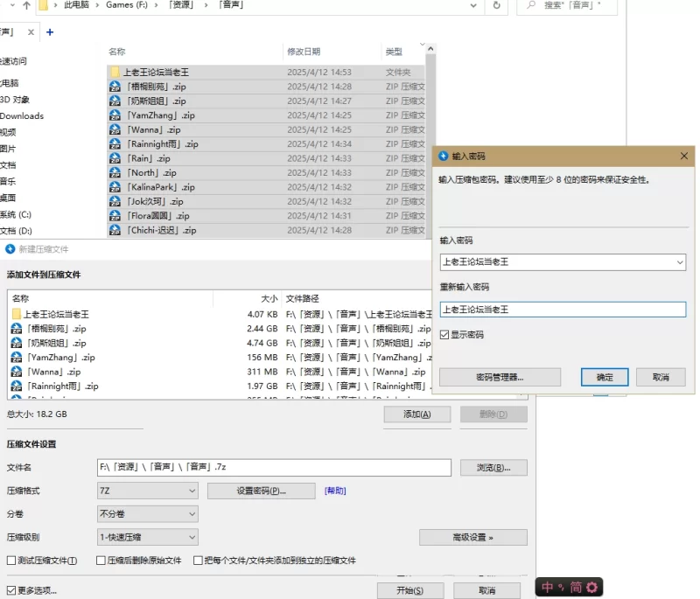700x599 pixels.
Task: Click the 帮助 link
Action: (x=335, y=491)
